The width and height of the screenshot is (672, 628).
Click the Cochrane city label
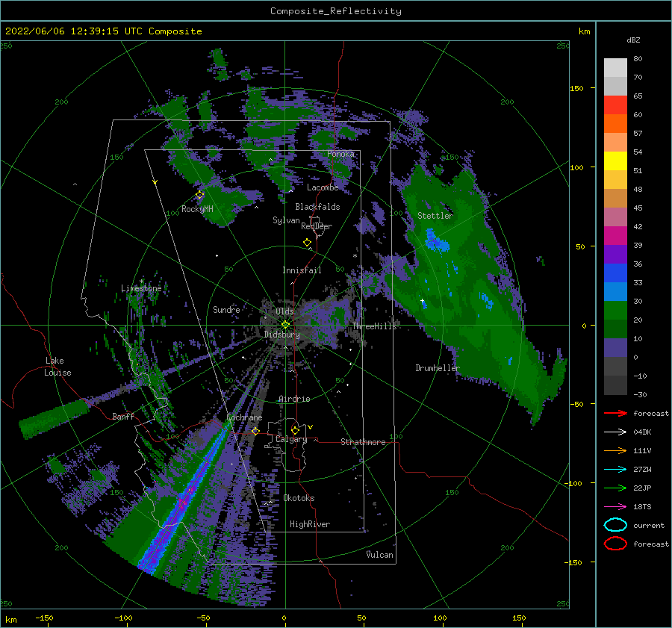click(x=244, y=417)
